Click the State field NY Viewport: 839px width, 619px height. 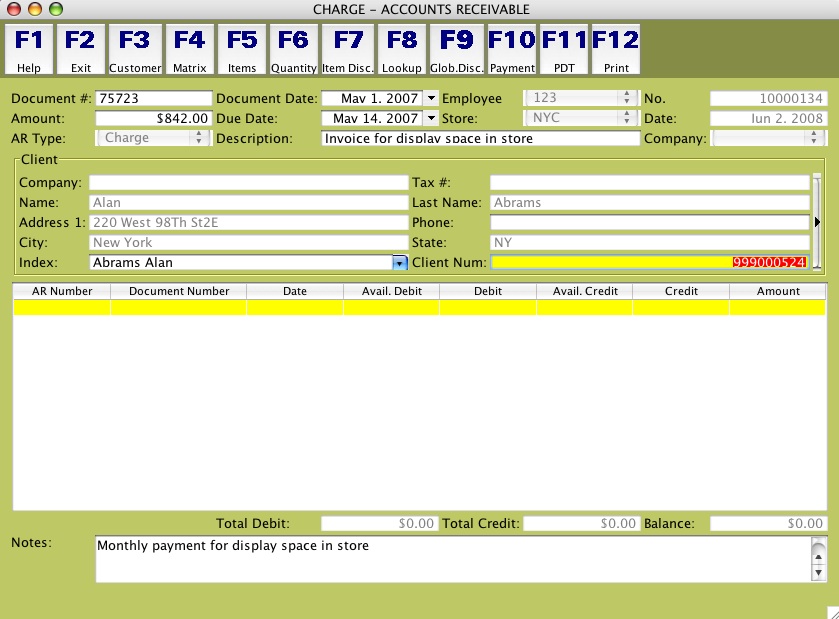(650, 242)
